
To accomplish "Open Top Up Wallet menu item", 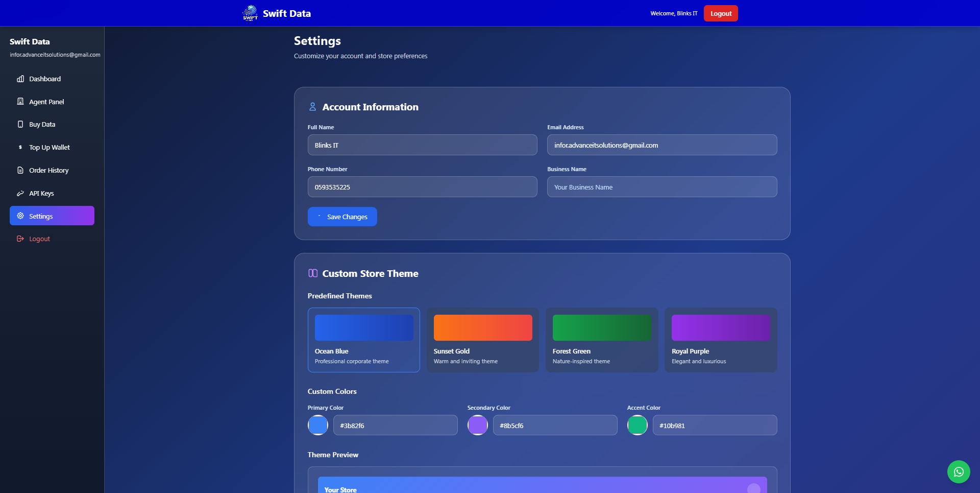I will click(49, 147).
